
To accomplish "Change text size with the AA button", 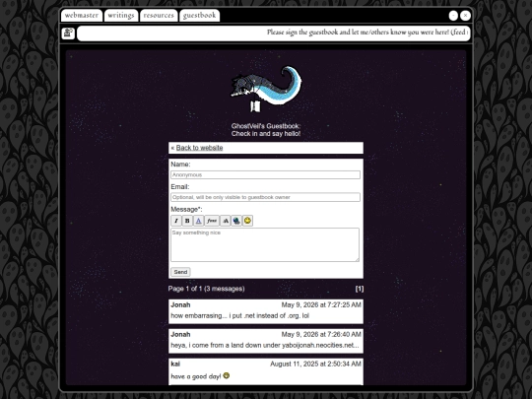I will pyautogui.click(x=226, y=221).
